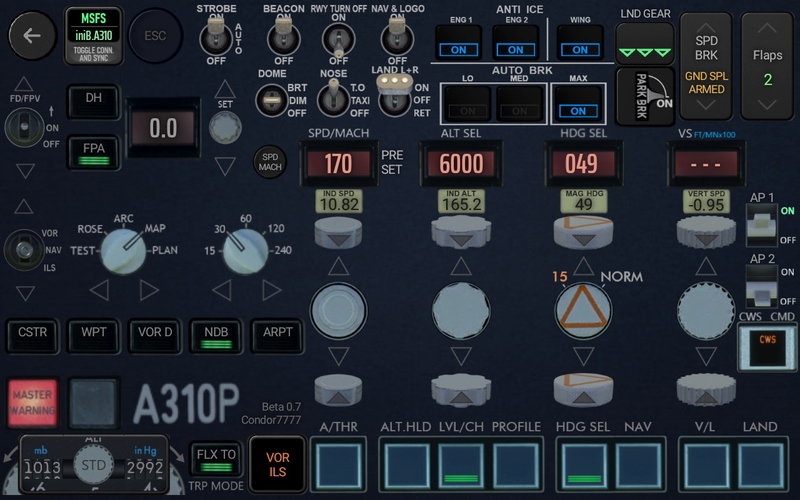The image size is (800, 500).
Task: Disable NDB display button
Action: [x=216, y=336]
